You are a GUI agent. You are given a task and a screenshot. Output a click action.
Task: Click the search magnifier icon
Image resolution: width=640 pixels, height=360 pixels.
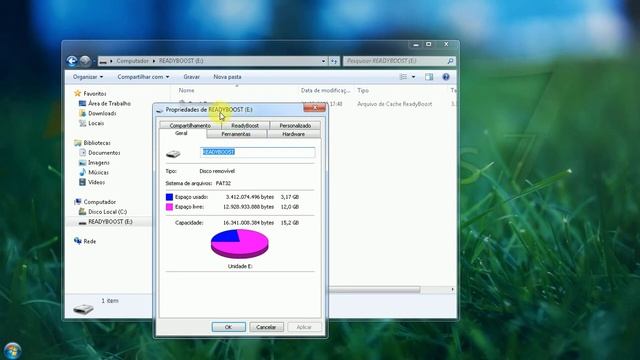[450, 61]
